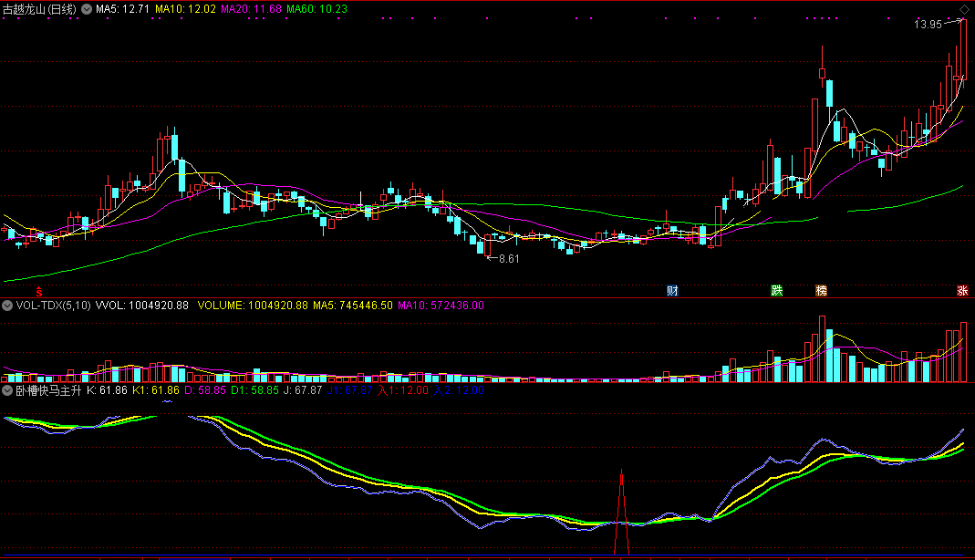Click the VVOL: 1004920.88 value
Viewport: 975px width, 560px height.
(x=141, y=306)
